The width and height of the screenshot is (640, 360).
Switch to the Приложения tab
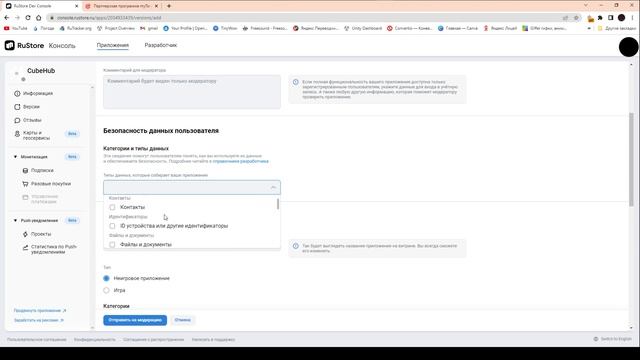[x=113, y=45]
